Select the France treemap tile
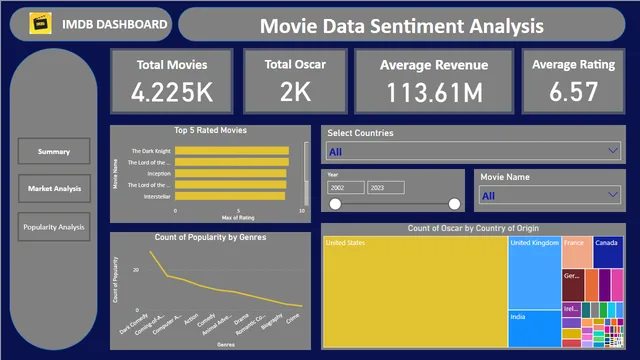This screenshot has height=360, width=640. tap(577, 252)
